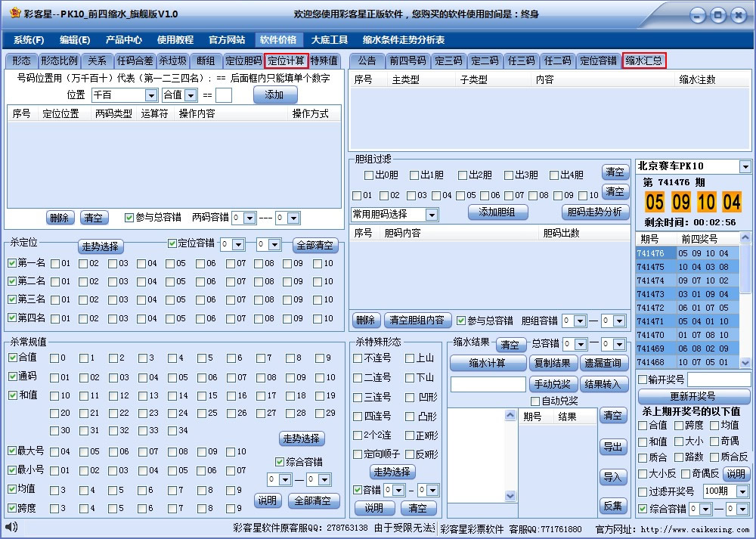This screenshot has width=756, height=539.
Task: Click the 添加 button to add position rule
Action: click(x=275, y=94)
